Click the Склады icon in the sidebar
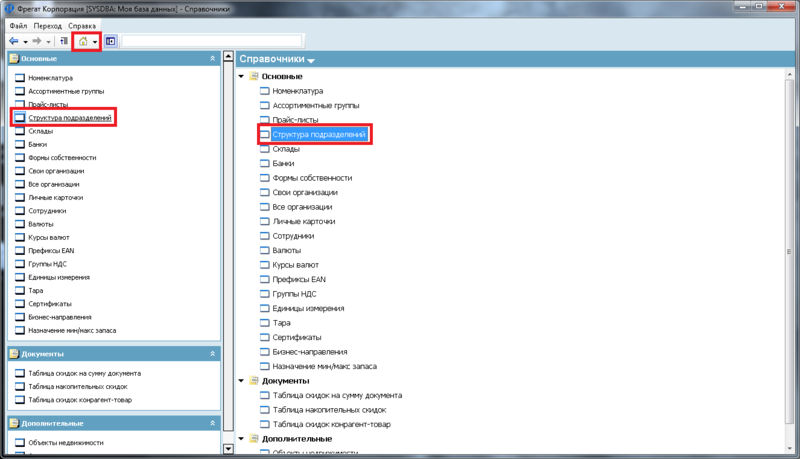This screenshot has width=800, height=459. 20,131
